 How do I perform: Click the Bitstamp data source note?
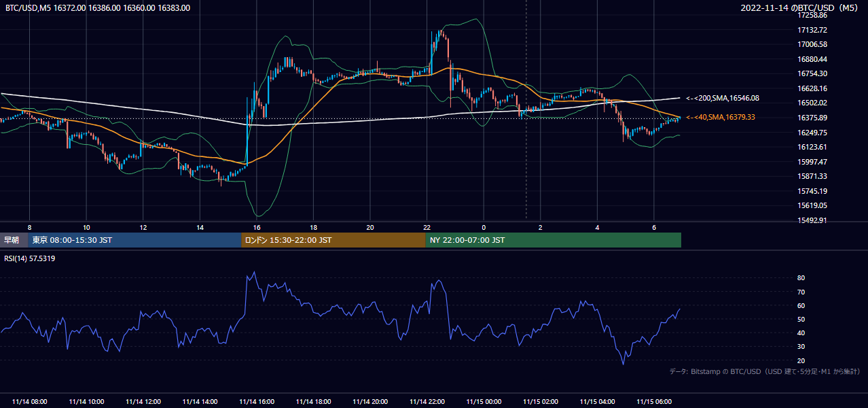coord(765,371)
